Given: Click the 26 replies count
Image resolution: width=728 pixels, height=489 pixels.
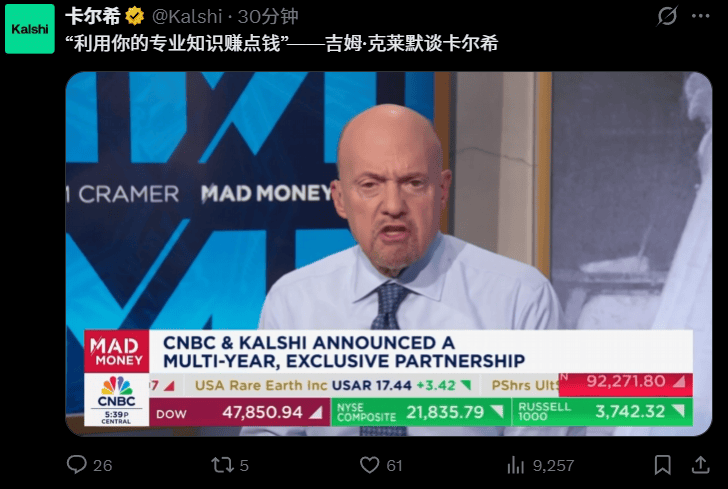Looking at the screenshot, I should point(103,465).
